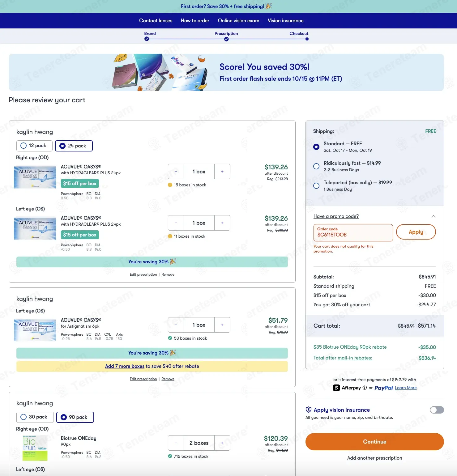The image size is (457, 476).
Task: Choose the 90 pack option
Action: pos(75,417)
